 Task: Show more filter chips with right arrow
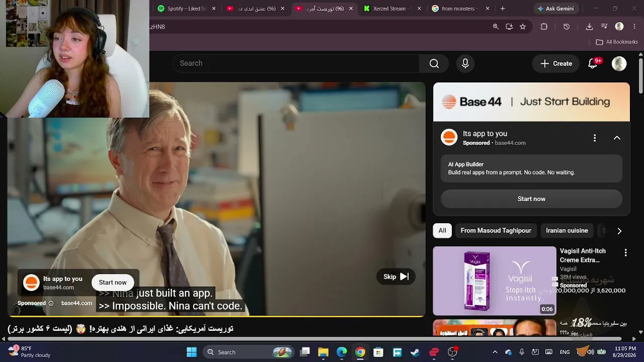pos(619,231)
